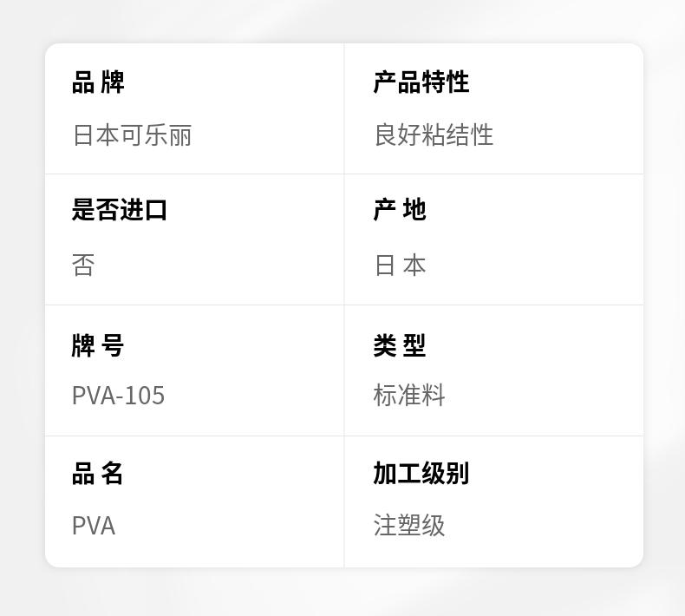Select the 否 value under 是否进口

coord(83,265)
